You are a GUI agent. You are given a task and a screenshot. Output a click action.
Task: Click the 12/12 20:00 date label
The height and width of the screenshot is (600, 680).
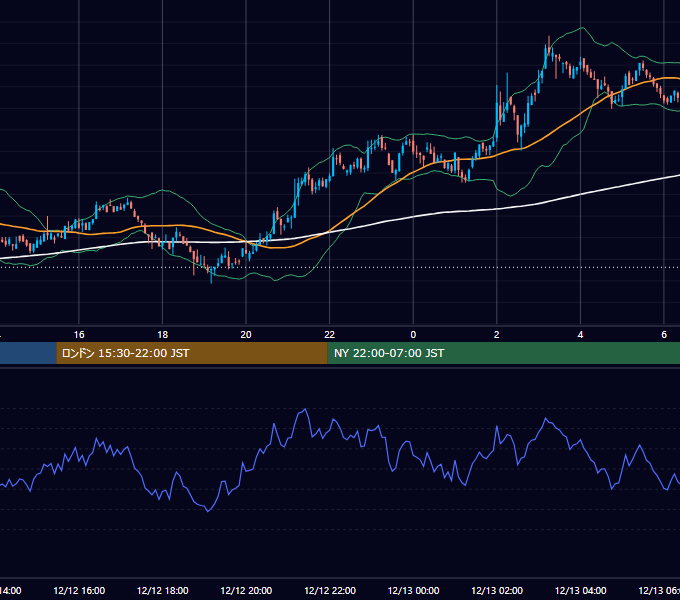[x=246, y=590]
